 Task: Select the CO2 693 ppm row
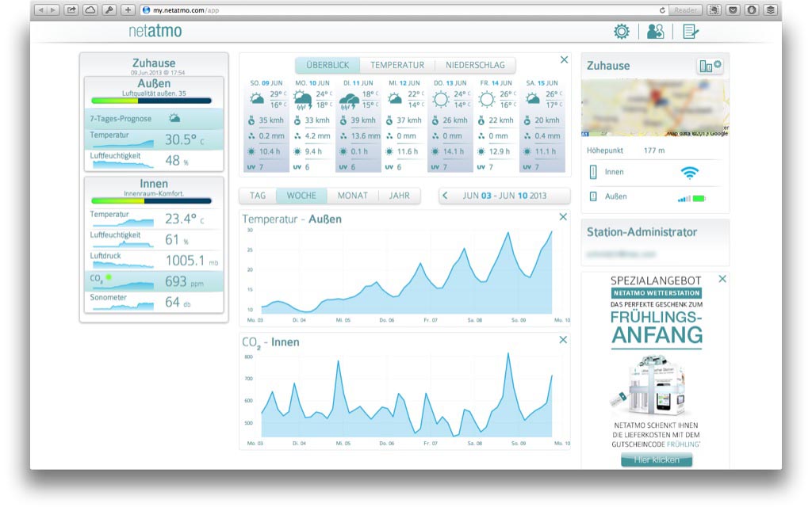[154, 281]
